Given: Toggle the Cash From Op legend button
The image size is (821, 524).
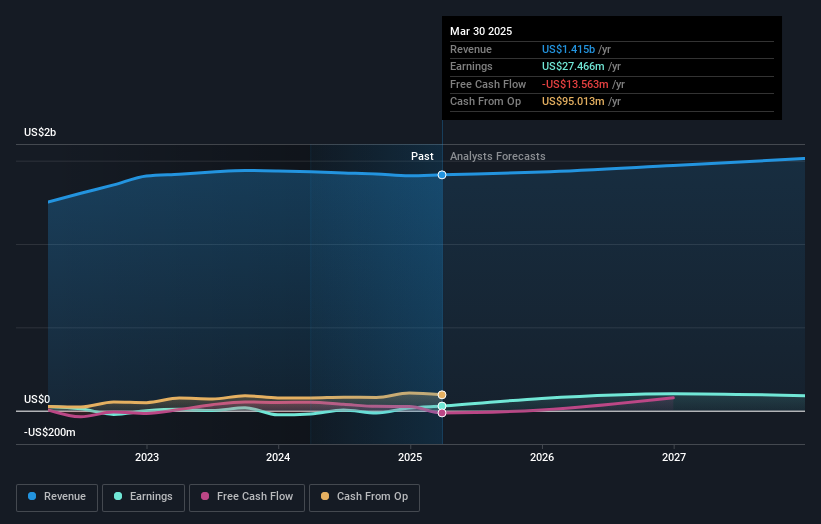Looking at the screenshot, I should (364, 497).
